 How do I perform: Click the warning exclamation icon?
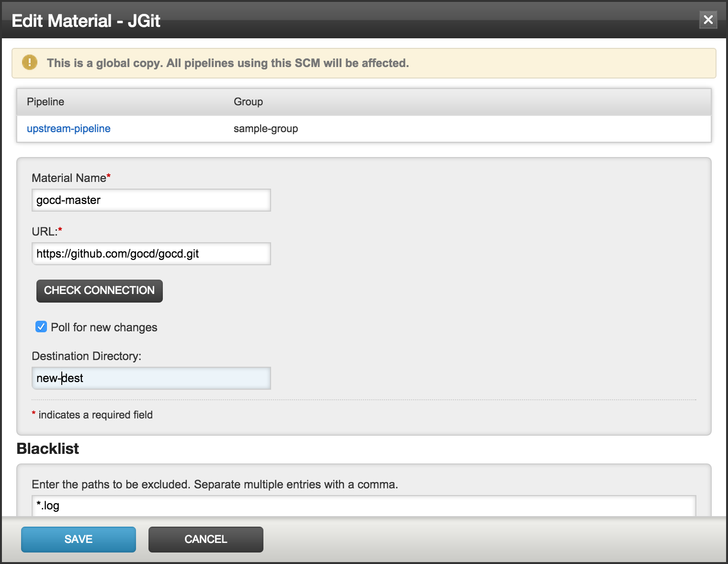tap(30, 63)
